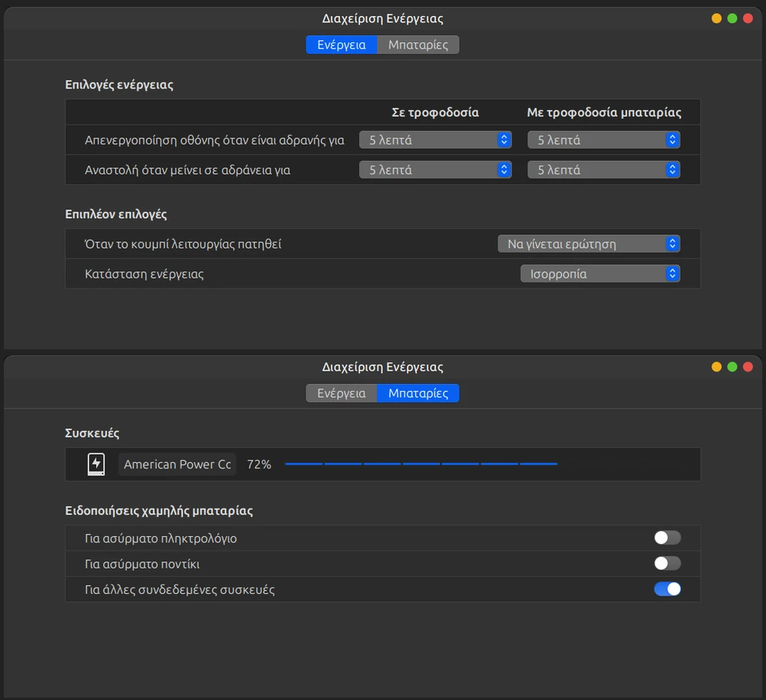Click Διαχείριση Ενέργειας title of Επιλογές ενέργειας window
The height and width of the screenshot is (700, 766).
click(382, 18)
